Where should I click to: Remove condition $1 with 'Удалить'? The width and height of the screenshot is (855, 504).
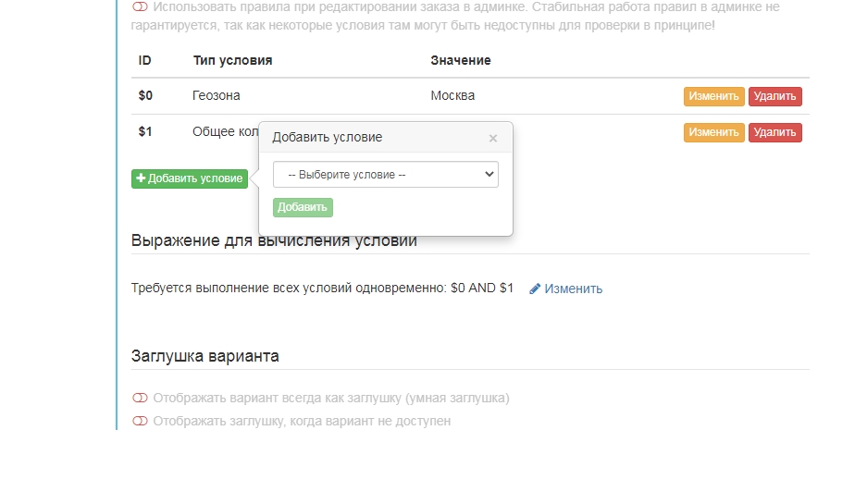pos(774,132)
